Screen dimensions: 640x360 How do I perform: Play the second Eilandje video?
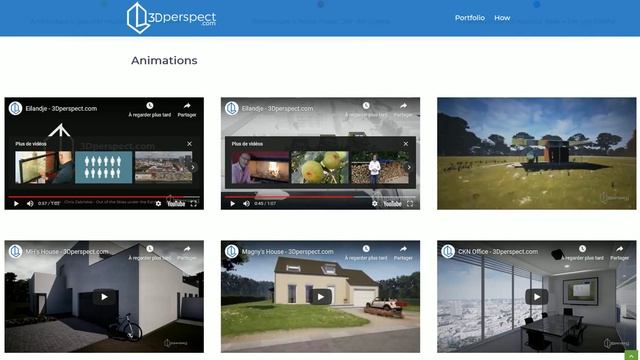tap(233, 203)
